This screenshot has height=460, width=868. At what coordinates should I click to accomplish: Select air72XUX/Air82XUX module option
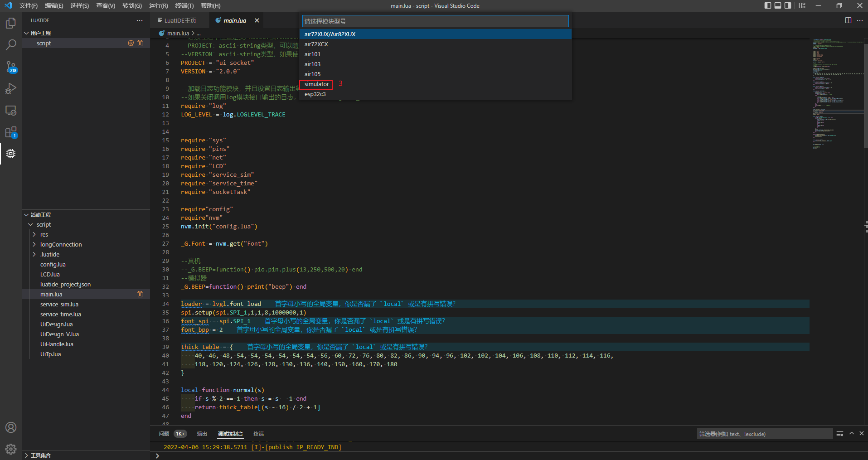(x=435, y=34)
